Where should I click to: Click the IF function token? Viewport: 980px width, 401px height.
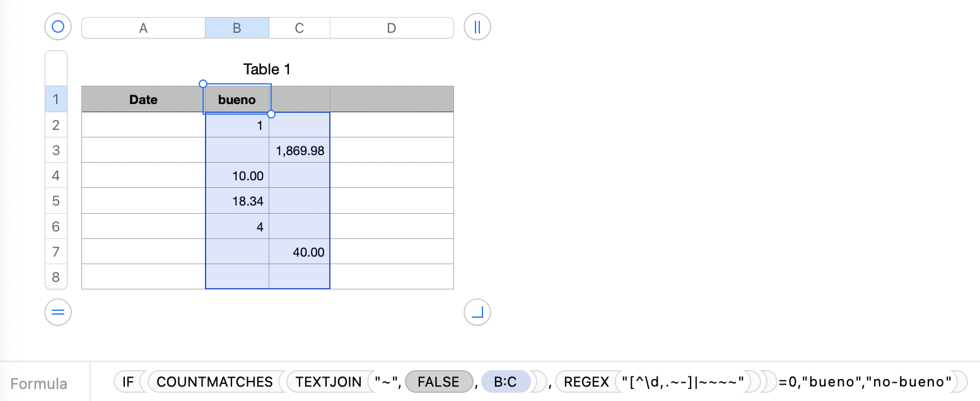click(x=128, y=381)
